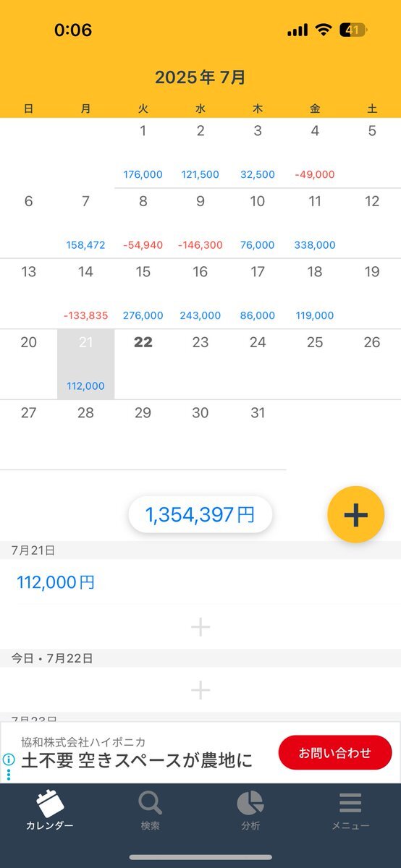
Task: Tap the yellow plus add-entry button
Action: [355, 514]
